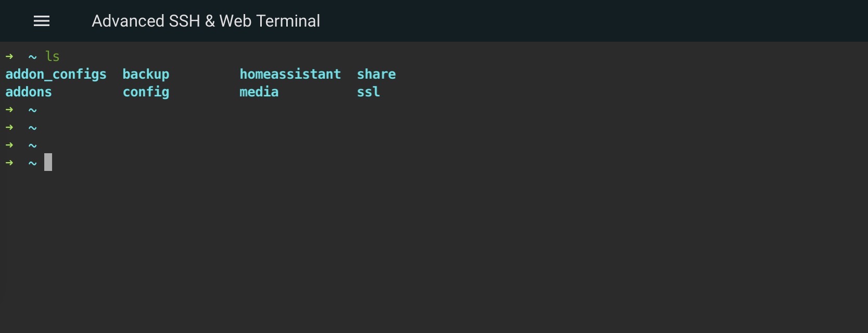Screen dimensions: 868x333
Task: Click the ssl directory entry
Action: coord(368,92)
